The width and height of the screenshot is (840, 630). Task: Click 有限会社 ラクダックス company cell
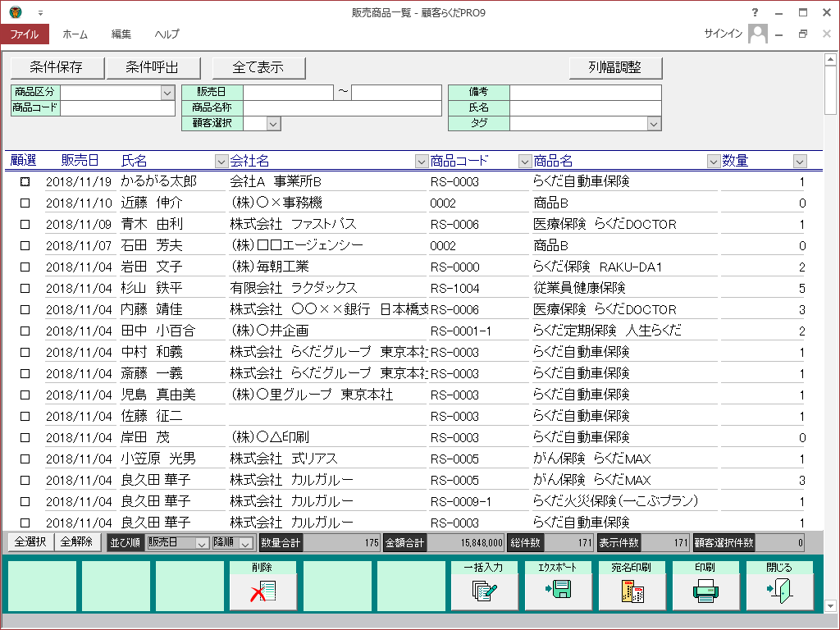(x=327, y=288)
